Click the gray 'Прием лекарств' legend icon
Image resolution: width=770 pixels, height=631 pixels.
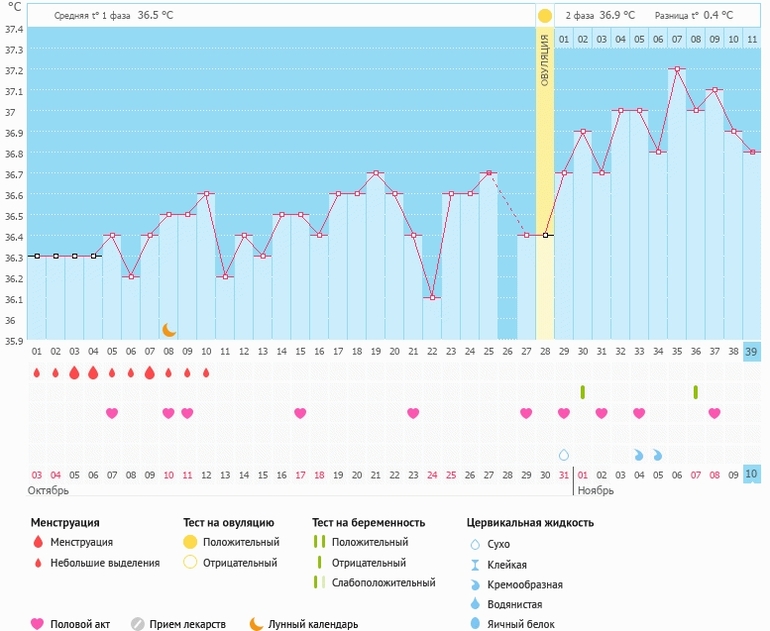[x=138, y=624]
